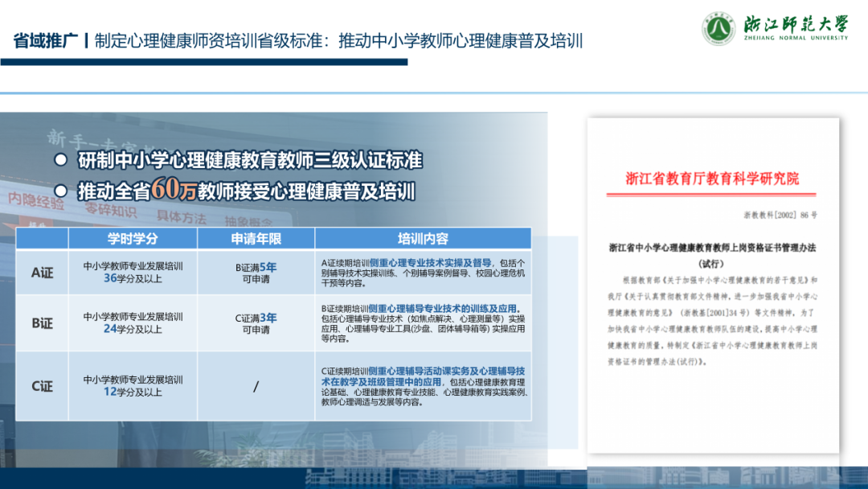Select the C证满3年可申请 cell
Screen dimensions: 868x489
click(256, 323)
